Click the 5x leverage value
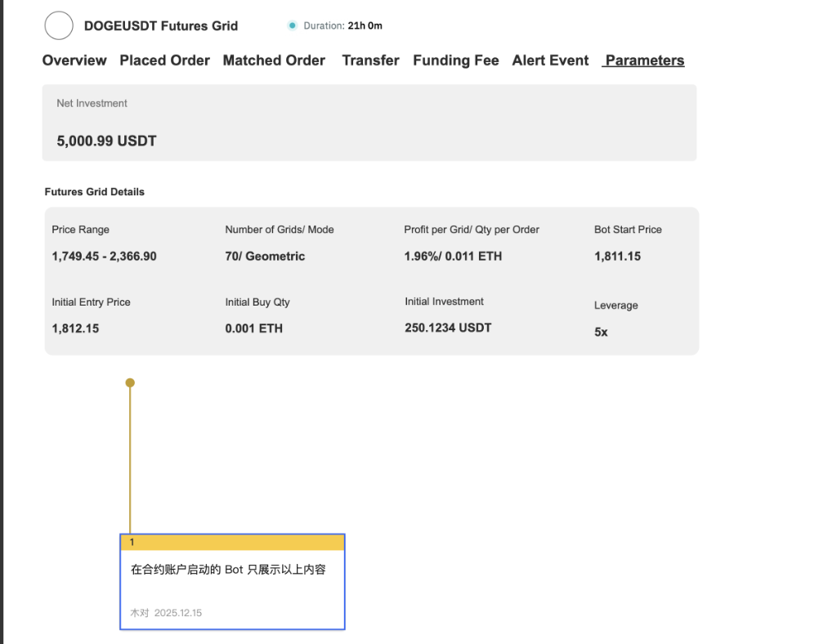The image size is (837, 644). 601,333
